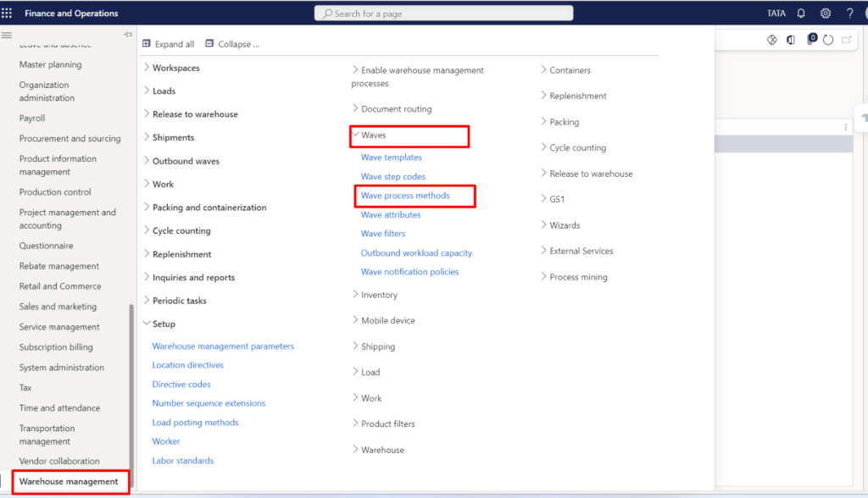This screenshot has width=868, height=498.
Task: Open Wave templates link
Action: [x=392, y=158]
